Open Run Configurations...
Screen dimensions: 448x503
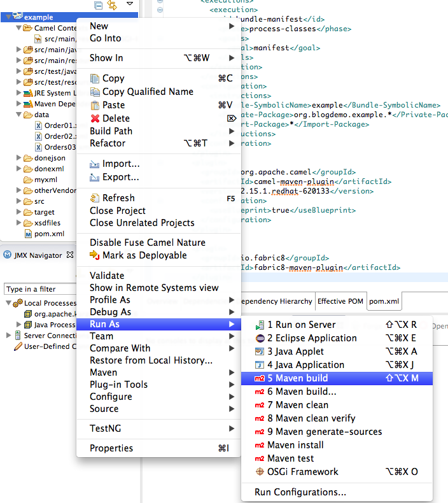coord(337,492)
